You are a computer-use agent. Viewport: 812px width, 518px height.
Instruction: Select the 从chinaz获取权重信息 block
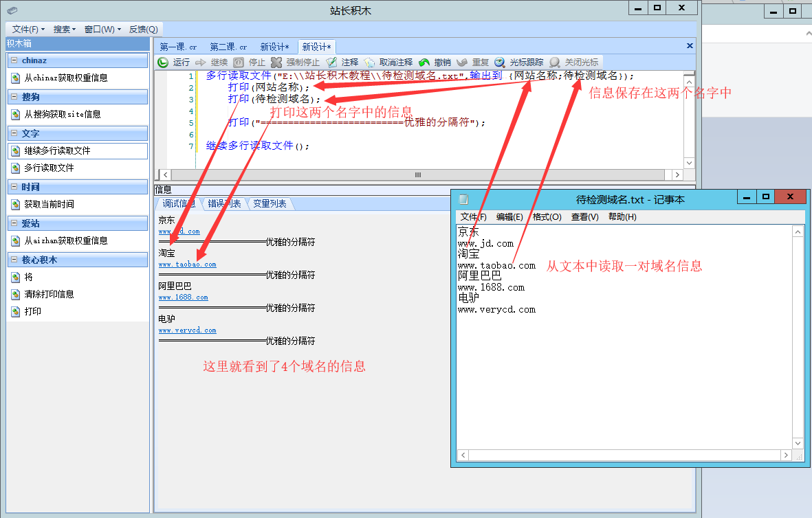click(66, 78)
